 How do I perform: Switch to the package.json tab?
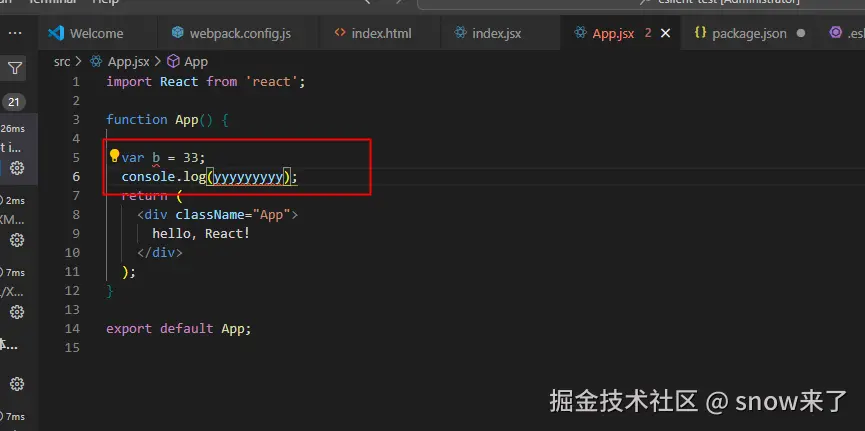pyautogui.click(x=749, y=33)
